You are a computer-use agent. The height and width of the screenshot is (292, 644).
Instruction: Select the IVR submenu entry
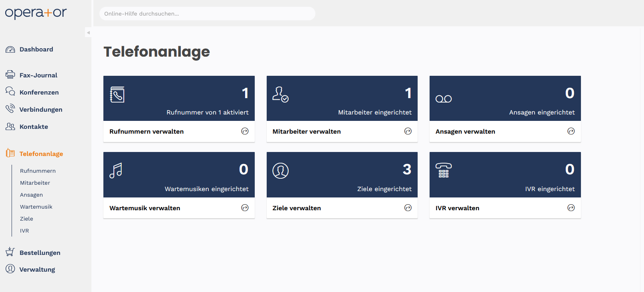tap(24, 231)
